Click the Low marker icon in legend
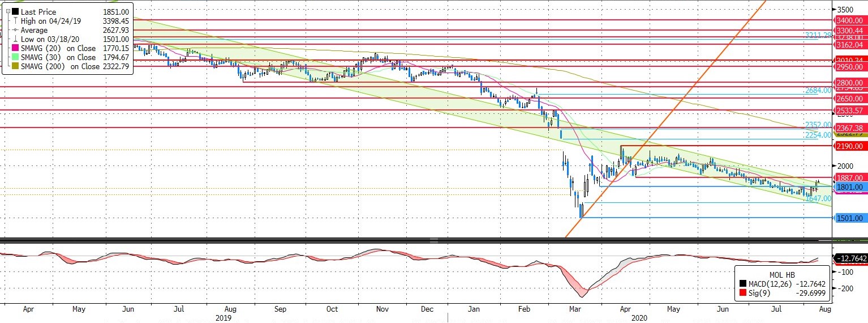This screenshot has width=868, height=323. pyautogui.click(x=15, y=39)
